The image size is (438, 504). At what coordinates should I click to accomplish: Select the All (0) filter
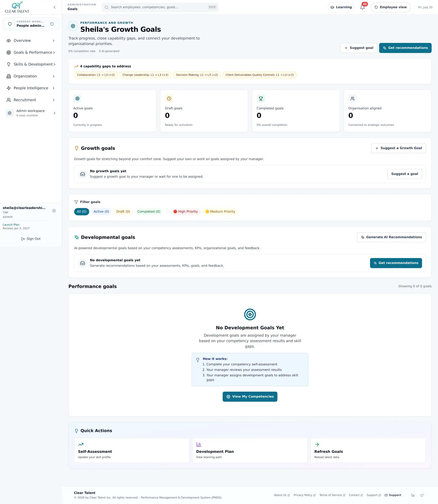click(81, 212)
